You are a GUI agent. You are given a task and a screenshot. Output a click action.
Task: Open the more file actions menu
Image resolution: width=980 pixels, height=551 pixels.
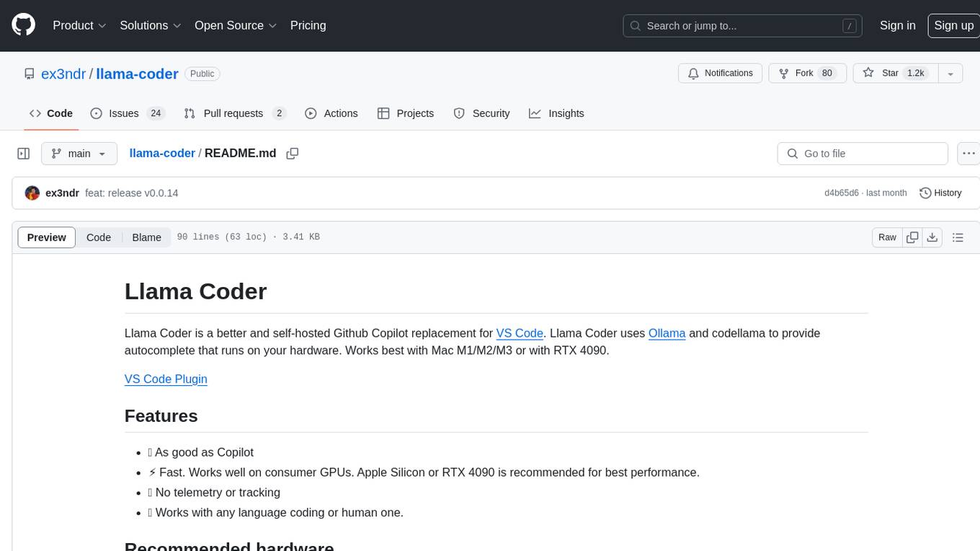coord(968,154)
